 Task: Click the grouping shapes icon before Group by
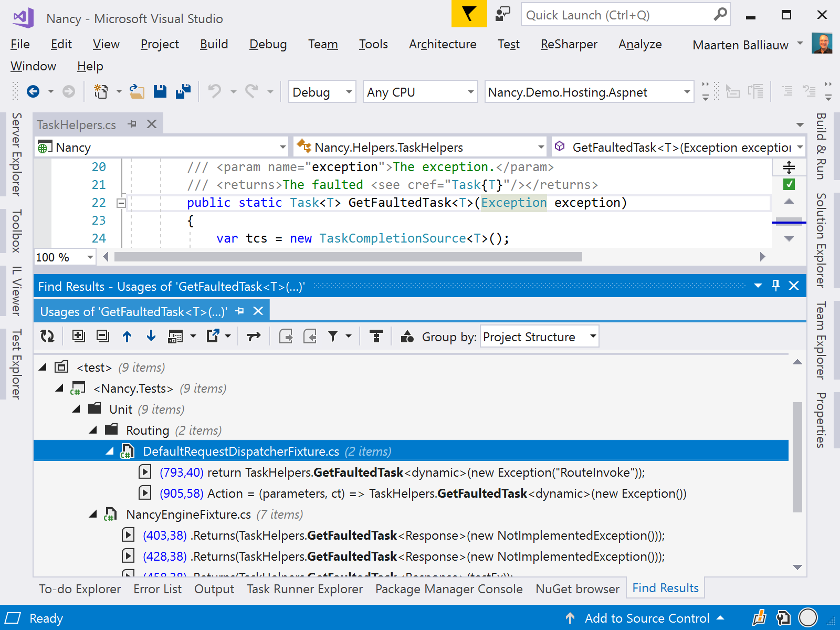pyautogui.click(x=407, y=337)
